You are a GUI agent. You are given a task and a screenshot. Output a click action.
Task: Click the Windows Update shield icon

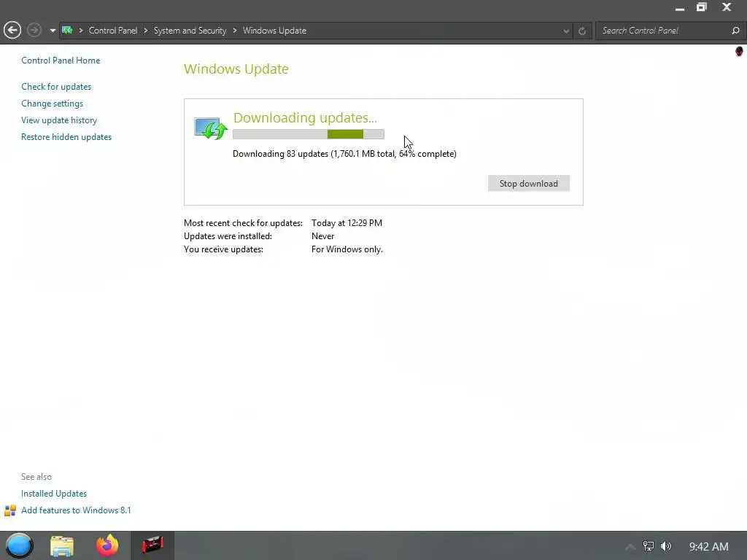pyautogui.click(x=211, y=128)
